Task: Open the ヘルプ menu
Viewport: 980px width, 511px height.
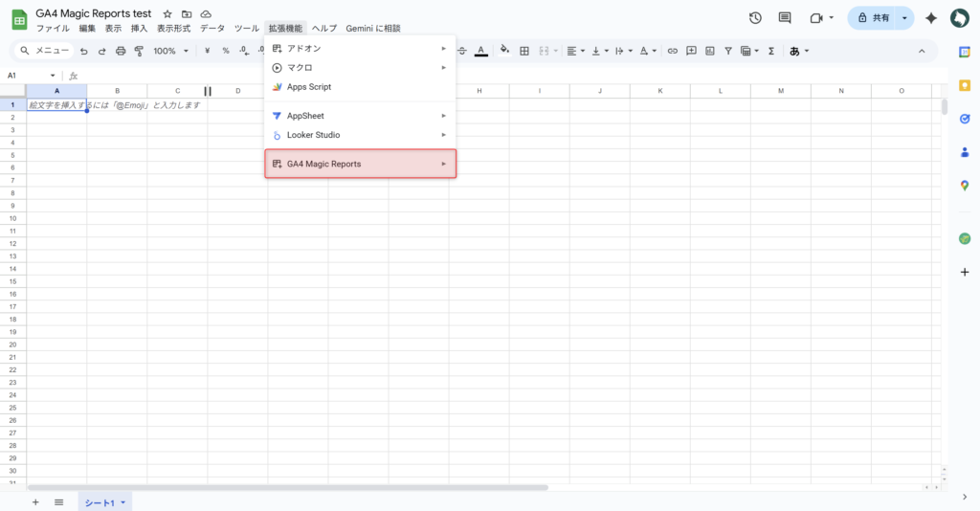Action: (x=324, y=28)
